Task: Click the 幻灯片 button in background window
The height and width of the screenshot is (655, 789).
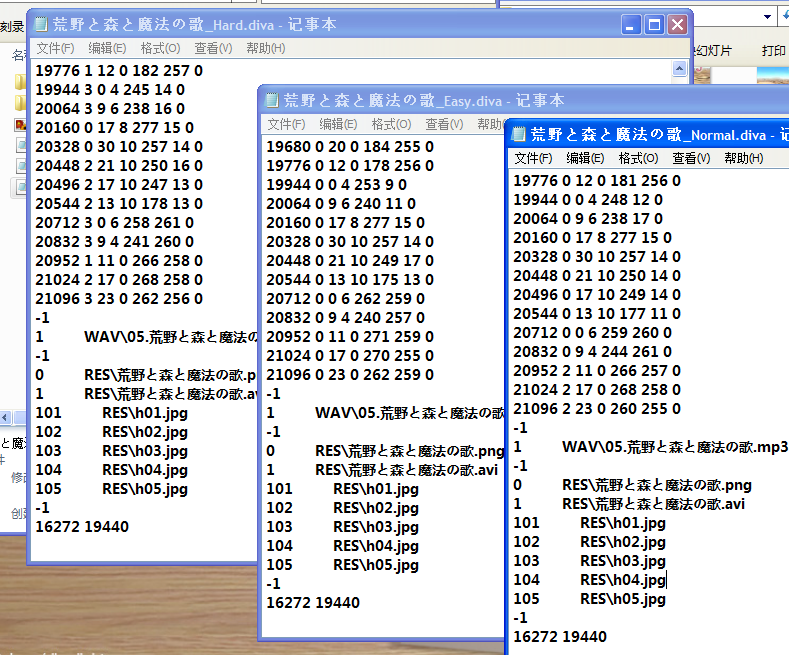Action: tap(712, 51)
